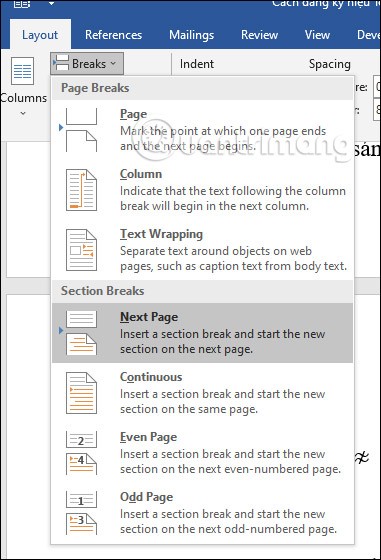381x560 pixels.
Task: Switch to the References tab
Action: click(x=114, y=35)
